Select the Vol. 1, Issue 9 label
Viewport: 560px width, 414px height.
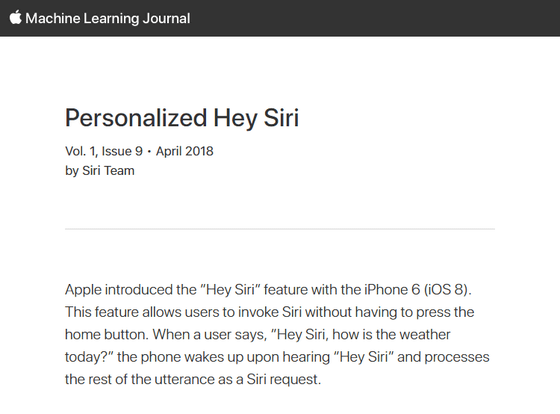[x=104, y=151]
